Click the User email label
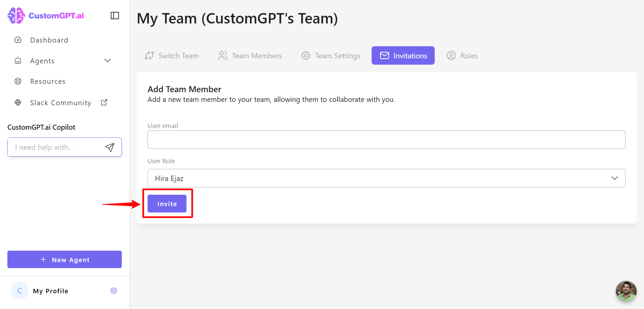 pos(163,126)
